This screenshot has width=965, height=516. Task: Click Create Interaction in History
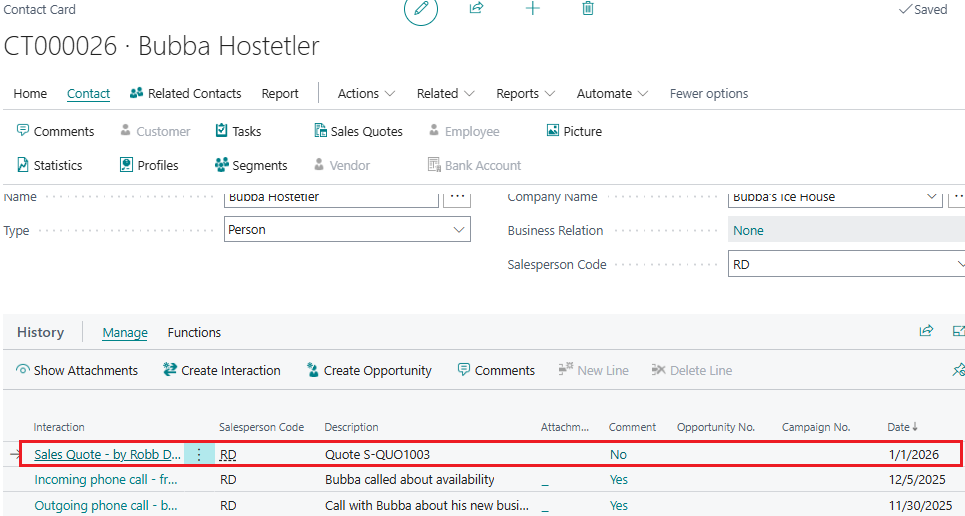click(222, 370)
